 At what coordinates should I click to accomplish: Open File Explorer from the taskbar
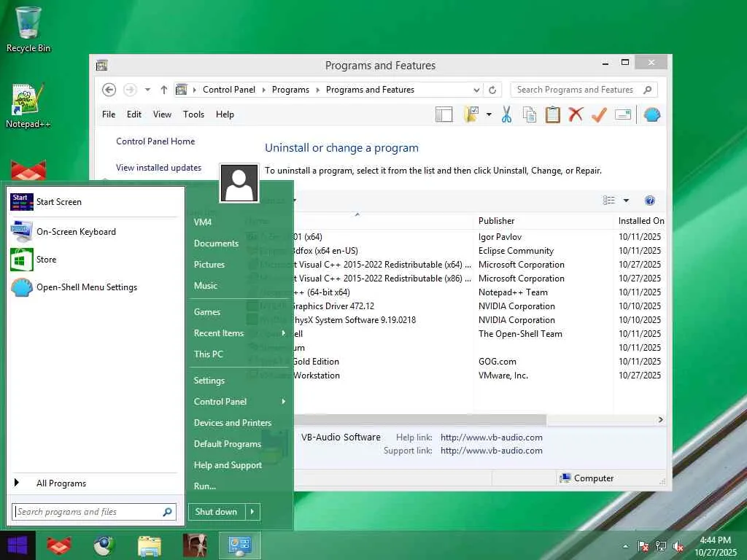pyautogui.click(x=150, y=545)
